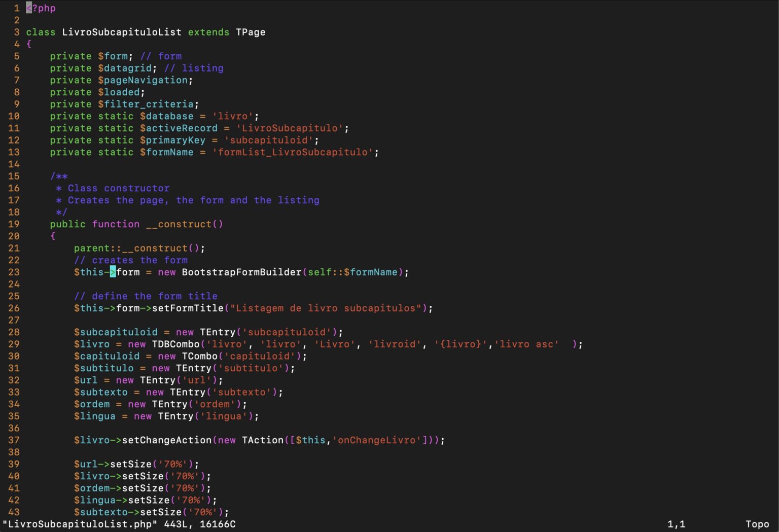Click the 'Class constructor' comment text

119,188
